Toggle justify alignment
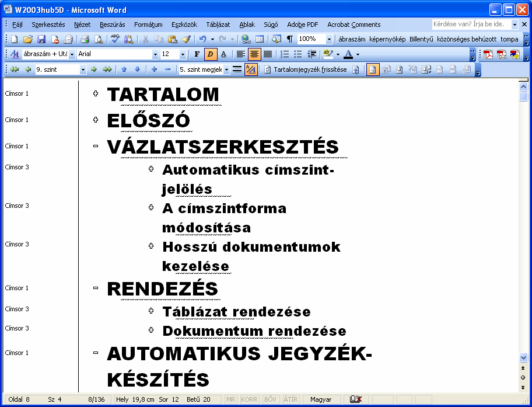532x407 pixels. (x=268, y=54)
